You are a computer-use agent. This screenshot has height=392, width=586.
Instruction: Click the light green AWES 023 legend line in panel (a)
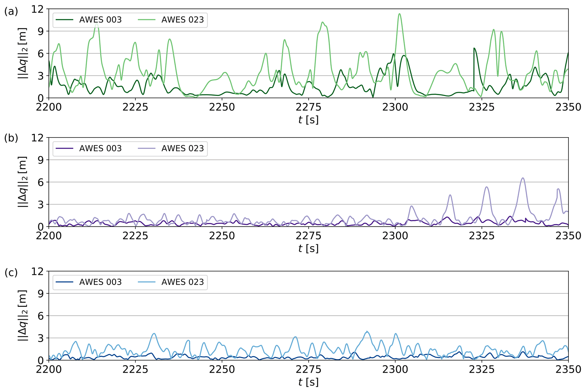coord(147,20)
